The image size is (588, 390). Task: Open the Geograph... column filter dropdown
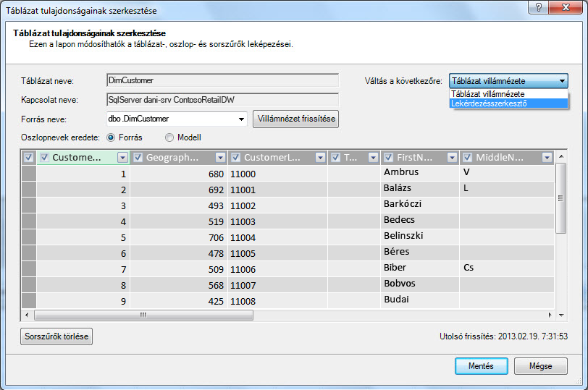(220, 158)
